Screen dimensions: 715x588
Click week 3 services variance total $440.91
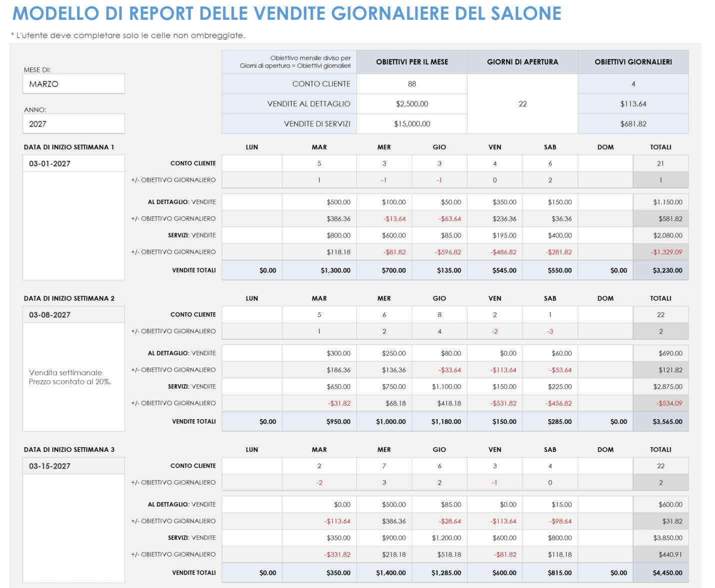pos(660,555)
